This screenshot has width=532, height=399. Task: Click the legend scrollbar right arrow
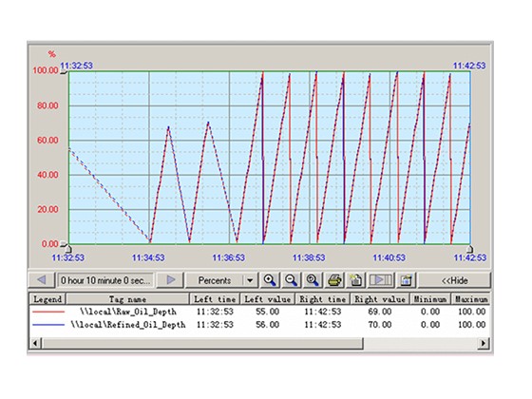click(484, 343)
